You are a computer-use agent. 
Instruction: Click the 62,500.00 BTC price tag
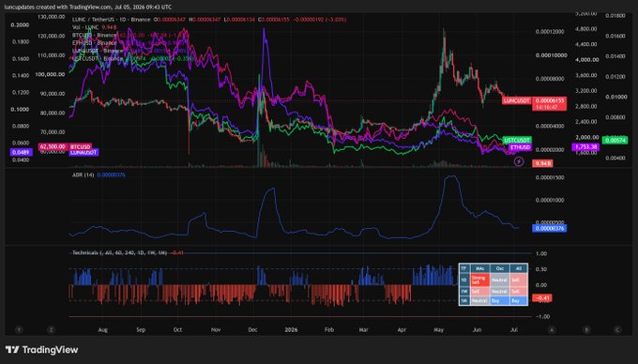click(x=53, y=146)
